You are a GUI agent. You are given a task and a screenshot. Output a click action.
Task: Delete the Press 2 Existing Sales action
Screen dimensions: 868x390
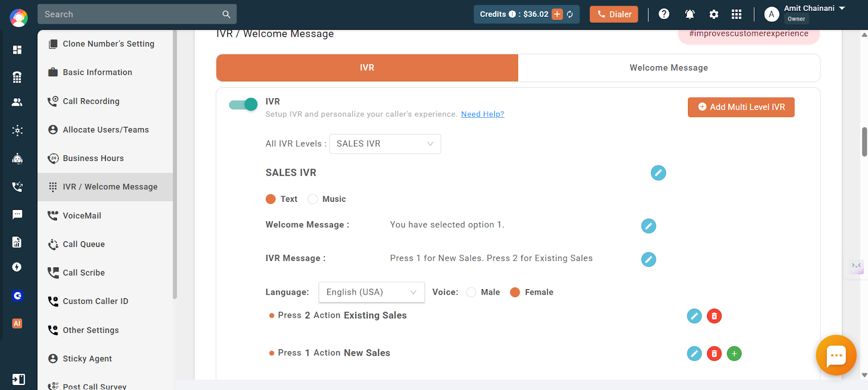coord(714,316)
